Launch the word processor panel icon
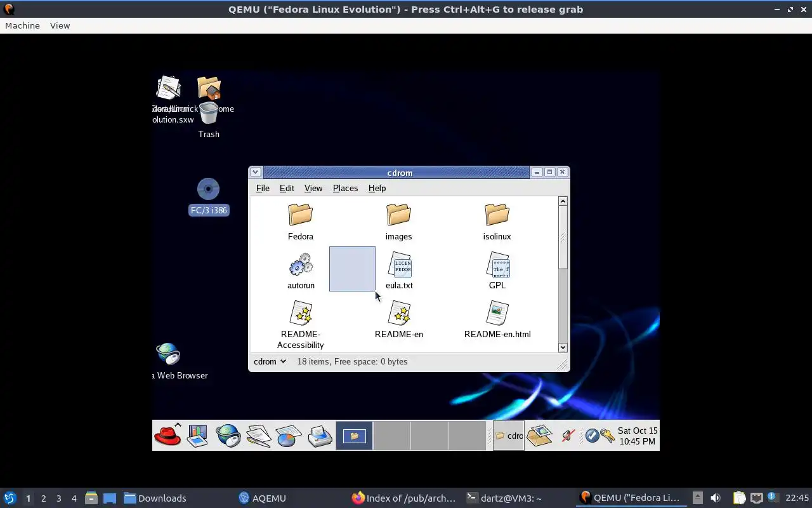This screenshot has height=508, width=812. coord(259,436)
